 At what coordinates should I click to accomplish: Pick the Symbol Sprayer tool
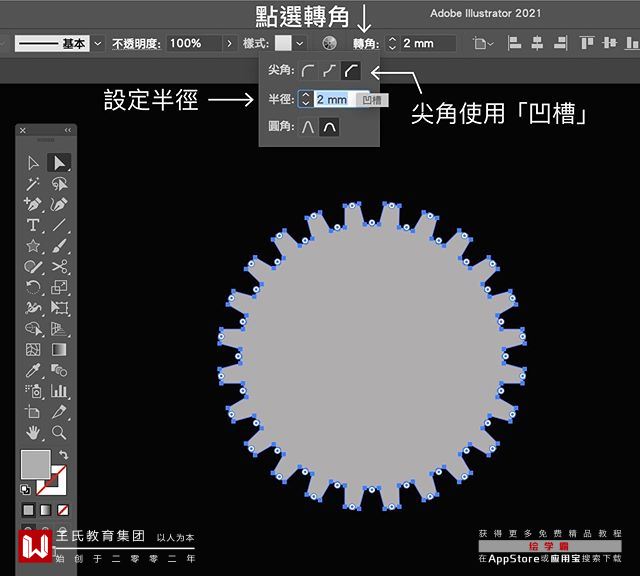33,391
